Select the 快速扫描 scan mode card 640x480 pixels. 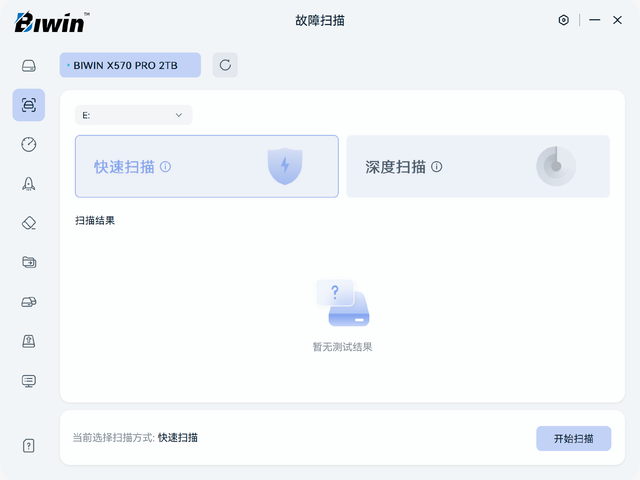coord(207,167)
